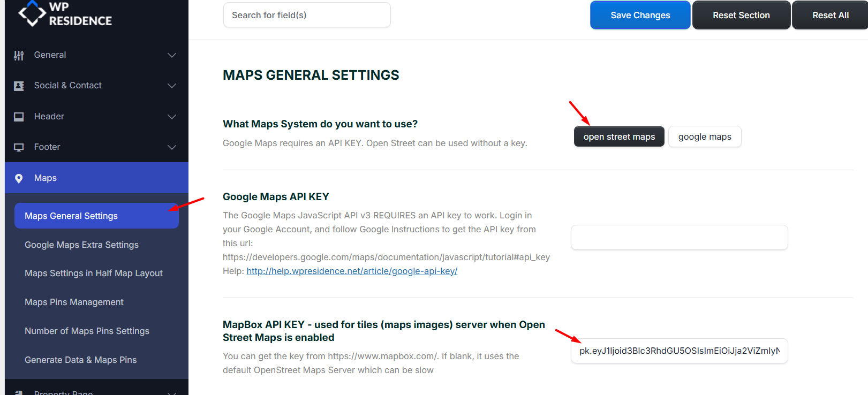Click the Maps location pin icon

(x=19, y=178)
